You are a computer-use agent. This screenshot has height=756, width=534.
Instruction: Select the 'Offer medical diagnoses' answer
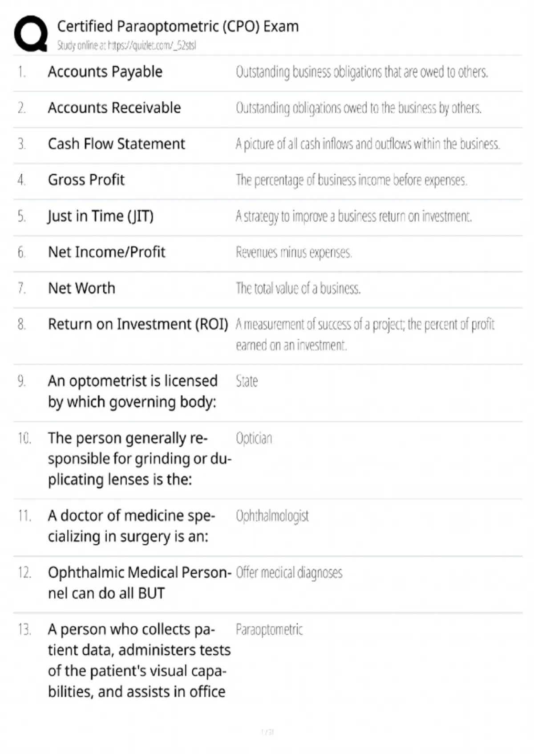(x=289, y=573)
